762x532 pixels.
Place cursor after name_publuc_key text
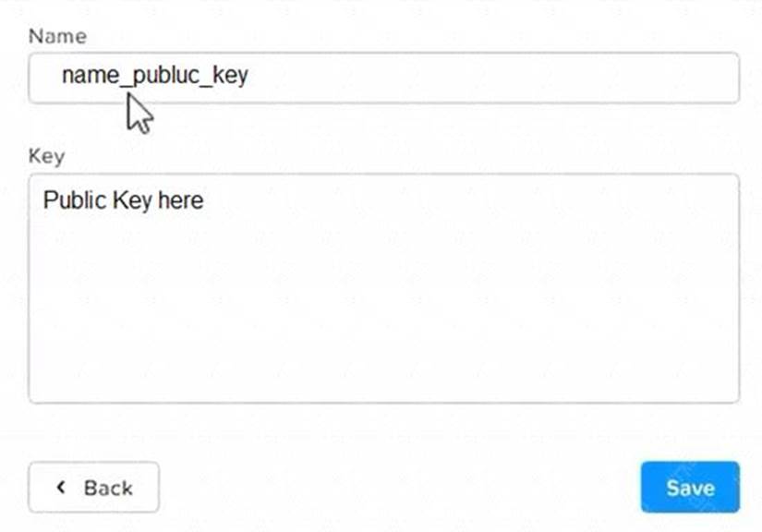249,76
